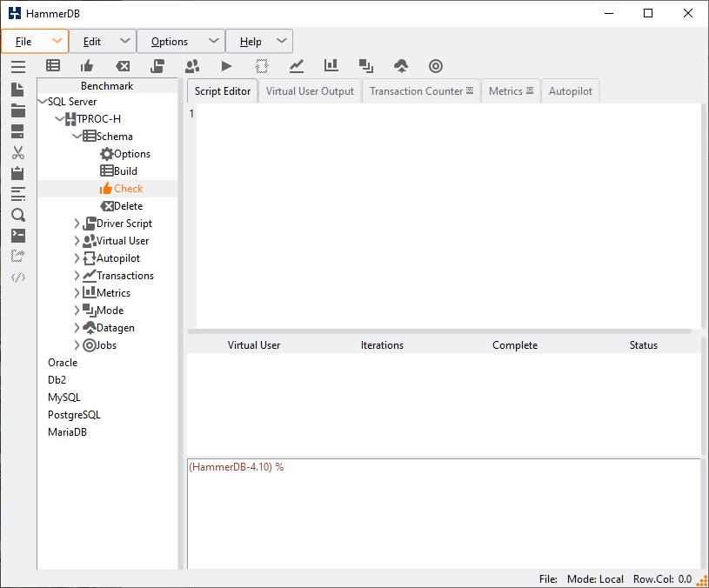
Task: Expand the Virtual User tree node
Action: point(77,241)
